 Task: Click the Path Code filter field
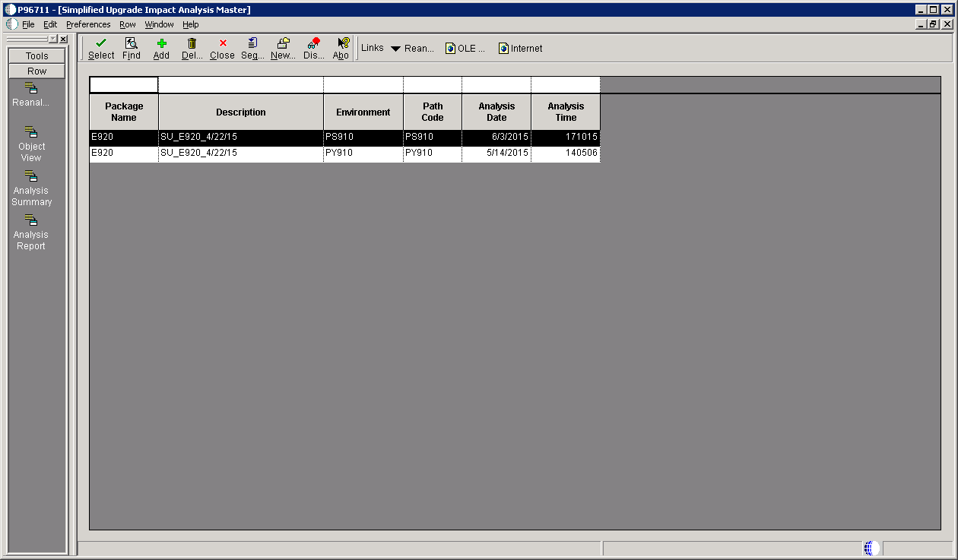tap(433, 85)
